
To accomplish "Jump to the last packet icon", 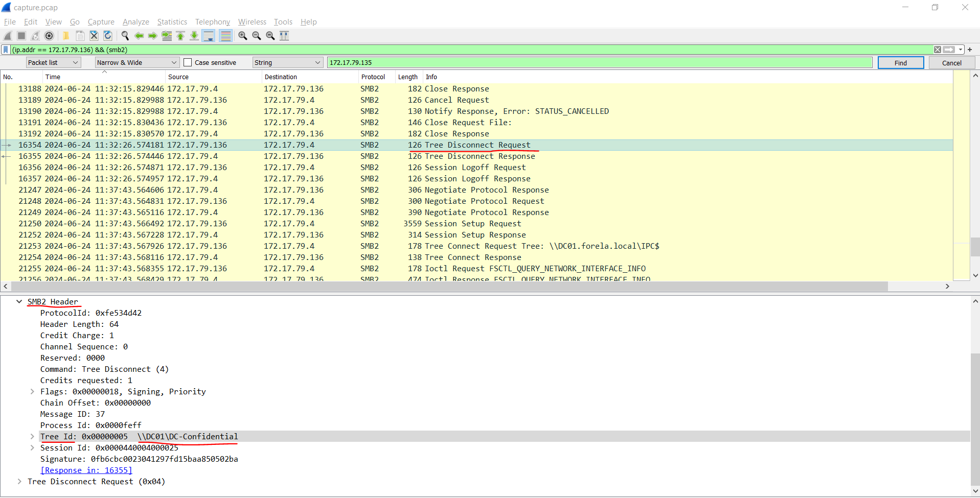I will 194,36.
